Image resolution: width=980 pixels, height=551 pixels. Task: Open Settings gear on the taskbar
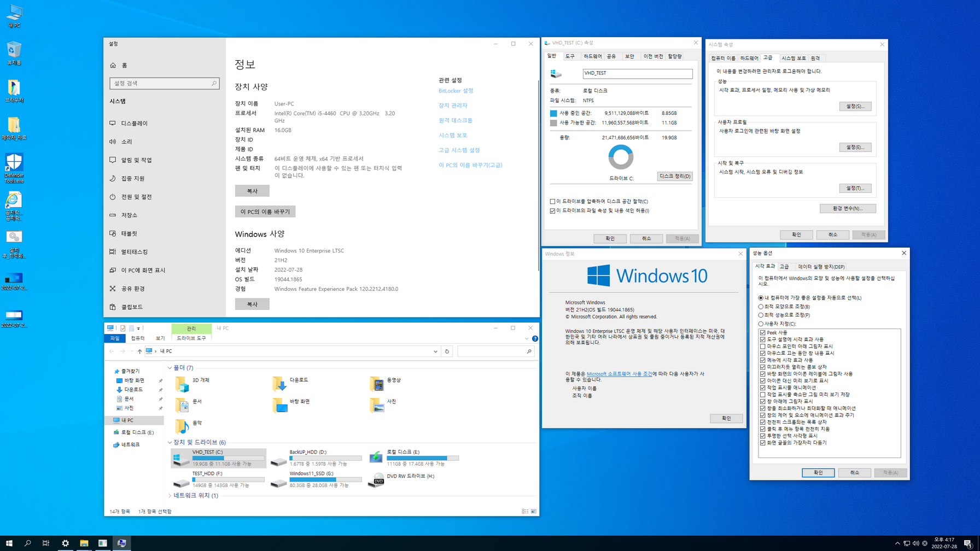(65, 543)
